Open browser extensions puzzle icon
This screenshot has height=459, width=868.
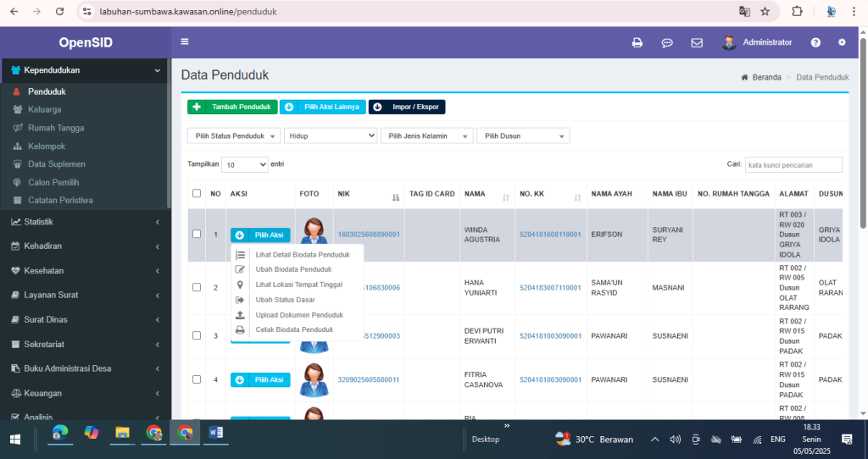pyautogui.click(x=797, y=11)
